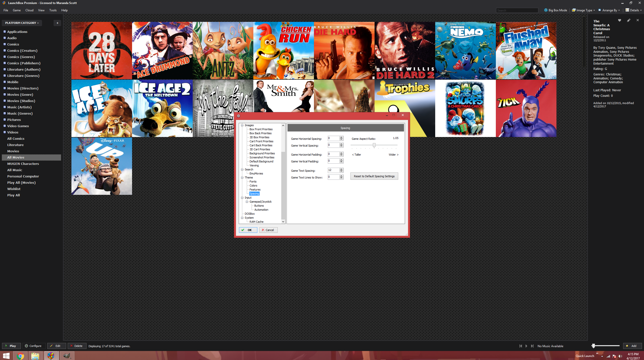The width and height of the screenshot is (644, 360).
Task: Expand the Video Games category
Action: [x=5, y=126]
